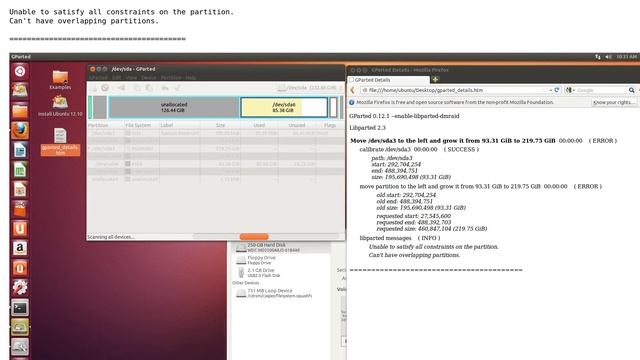The image size is (640, 360).
Task: Open the Help menu in GParted
Action: click(x=191, y=78)
